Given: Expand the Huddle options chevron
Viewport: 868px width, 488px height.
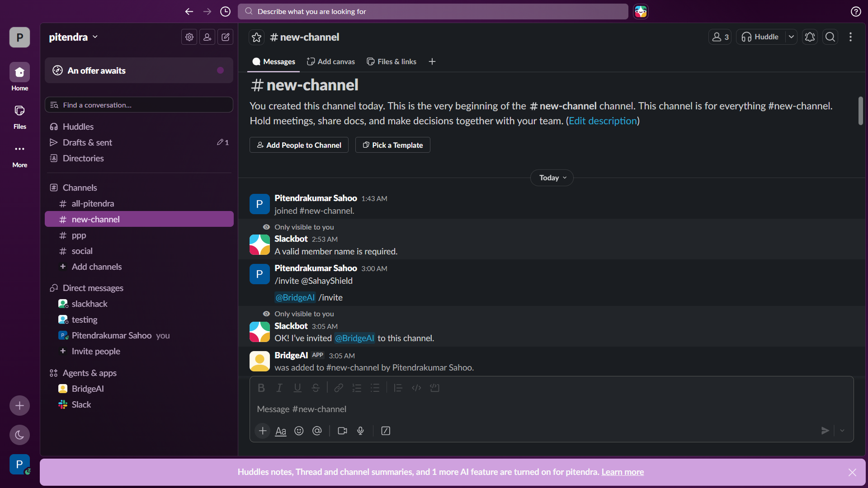Looking at the screenshot, I should [791, 37].
